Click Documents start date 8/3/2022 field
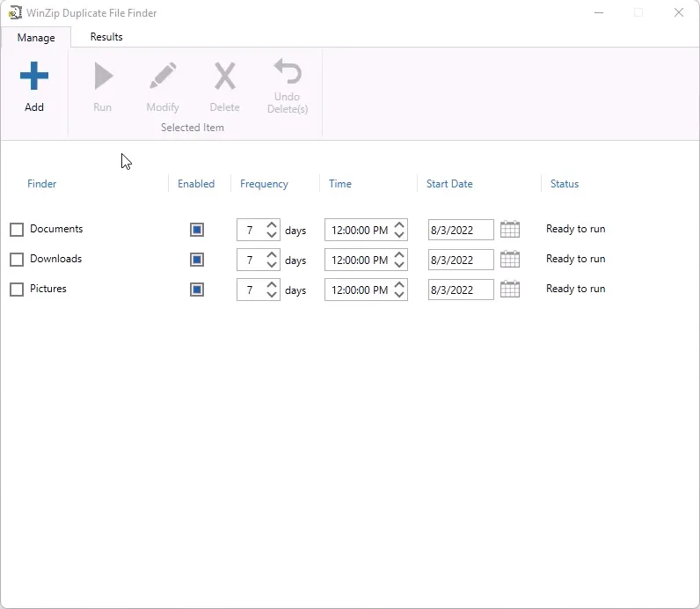 [461, 230]
